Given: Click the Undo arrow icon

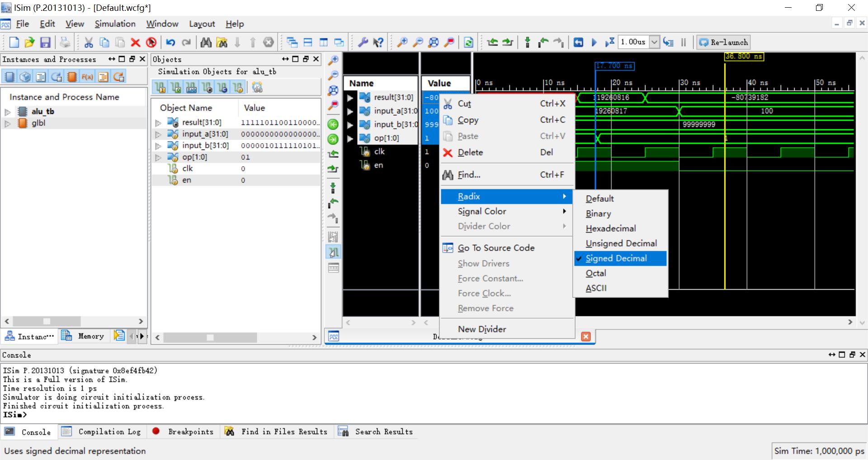Looking at the screenshot, I should (170, 42).
